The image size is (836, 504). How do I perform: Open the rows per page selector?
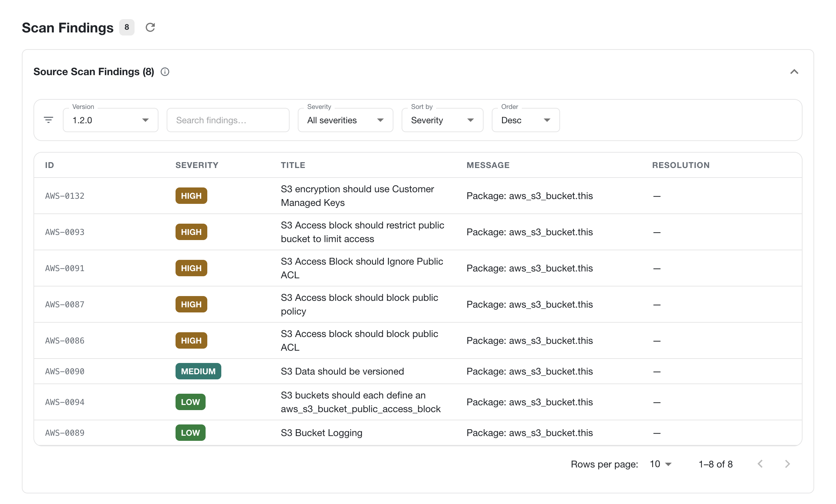pos(660,464)
